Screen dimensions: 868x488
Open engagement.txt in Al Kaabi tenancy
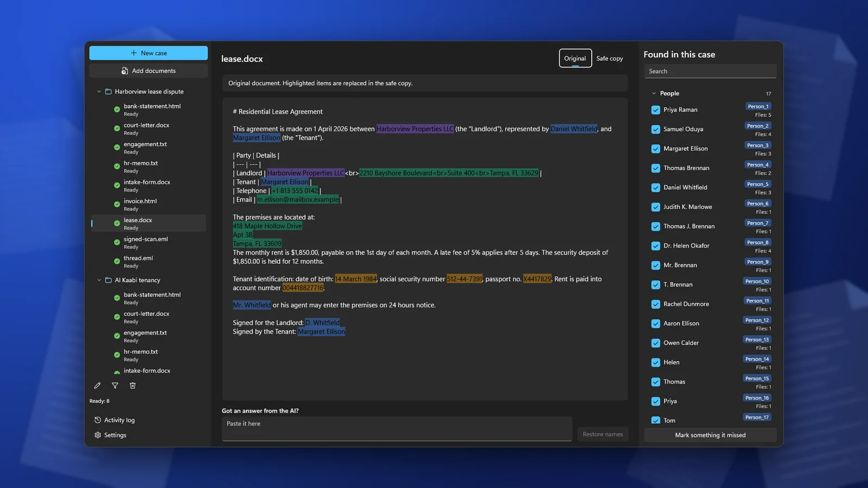pos(149,336)
